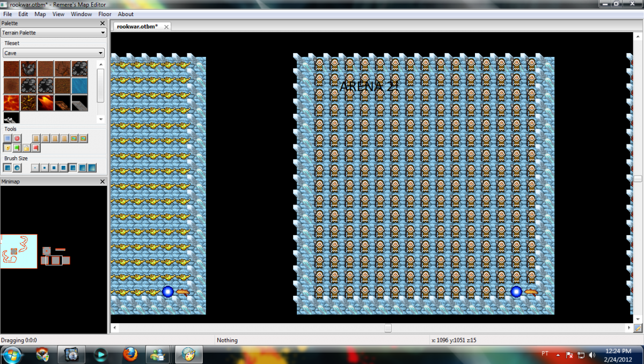
Task: Switch to the circular brush shape
Action: 17,168
